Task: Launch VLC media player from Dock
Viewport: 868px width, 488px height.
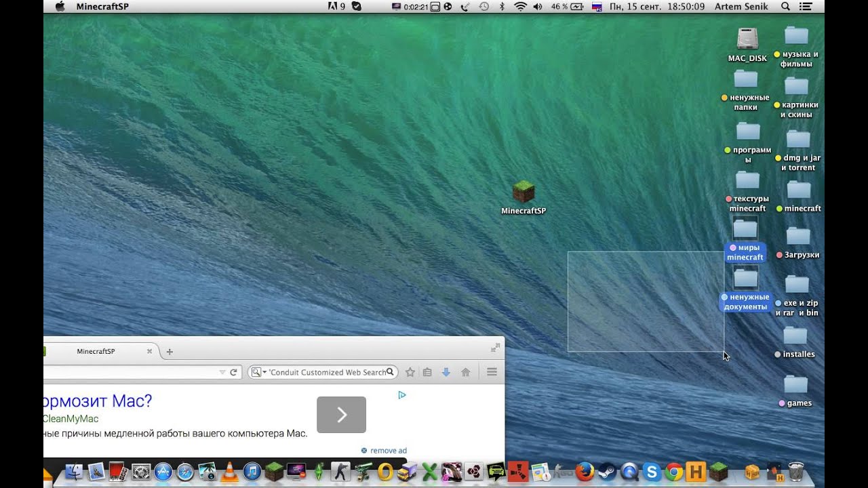Action: (x=230, y=472)
